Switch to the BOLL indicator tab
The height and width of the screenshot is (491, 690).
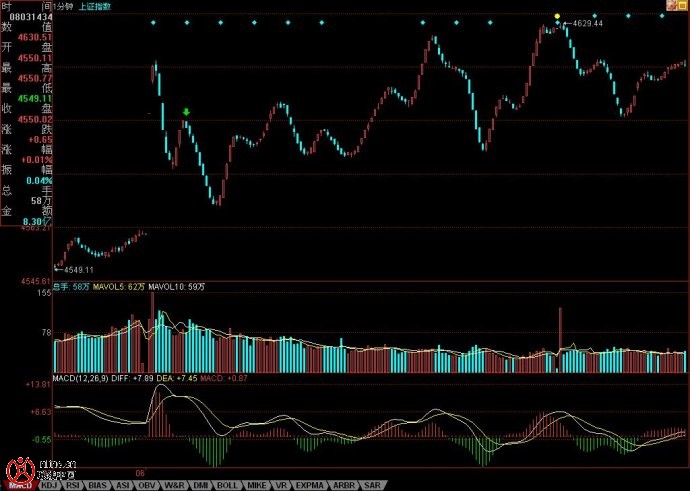click(227, 485)
